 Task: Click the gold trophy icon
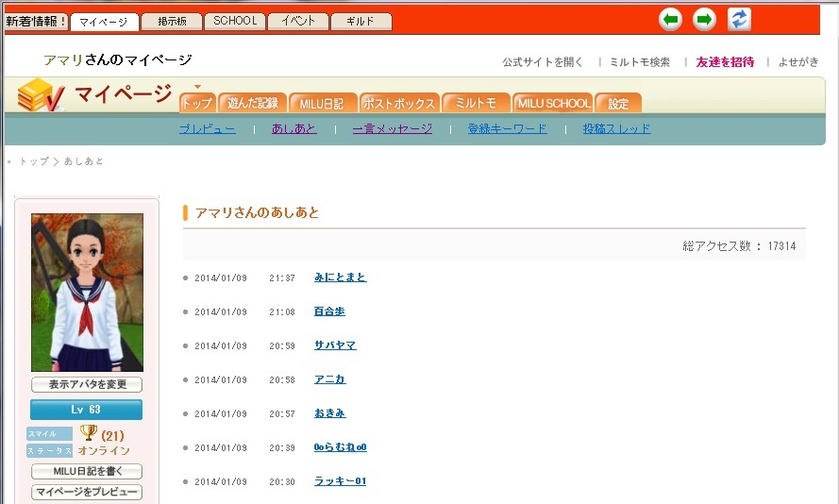pyautogui.click(x=89, y=433)
